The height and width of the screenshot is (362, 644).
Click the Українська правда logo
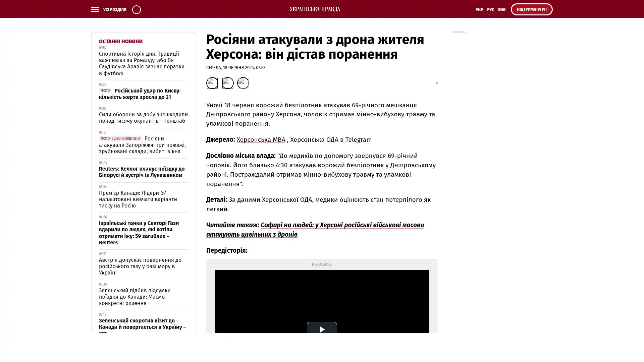click(x=315, y=9)
